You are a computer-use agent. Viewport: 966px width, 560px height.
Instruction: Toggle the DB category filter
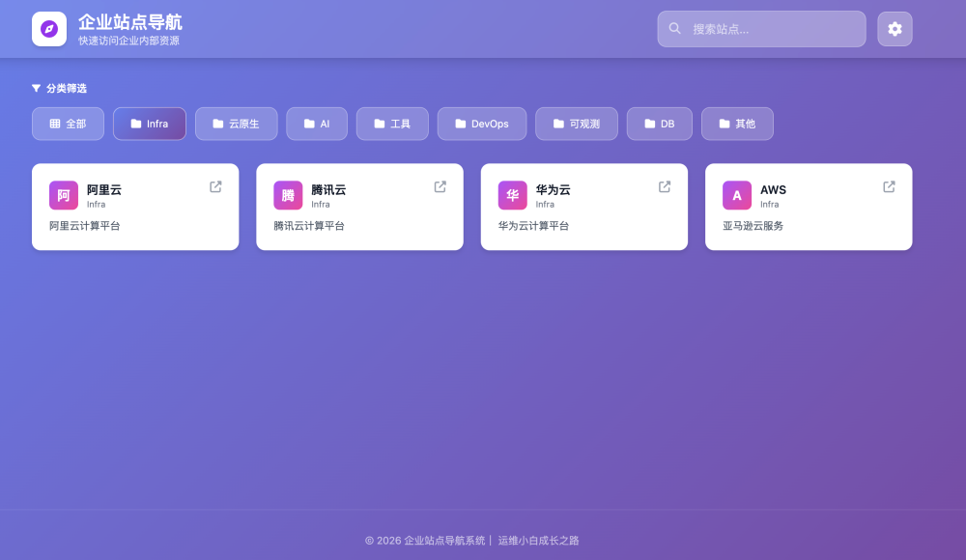pyautogui.click(x=659, y=124)
